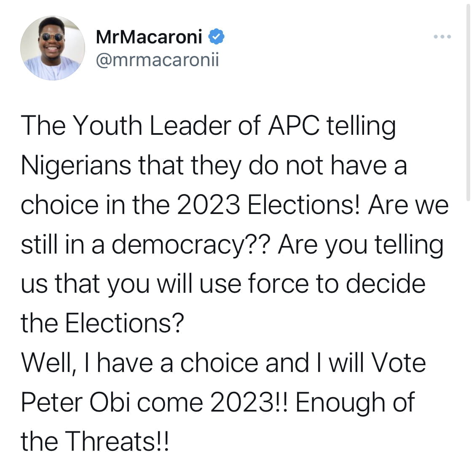The width and height of the screenshot is (474, 476).
Task: Click the final line "the Threats!!"
Action: click(x=94, y=442)
